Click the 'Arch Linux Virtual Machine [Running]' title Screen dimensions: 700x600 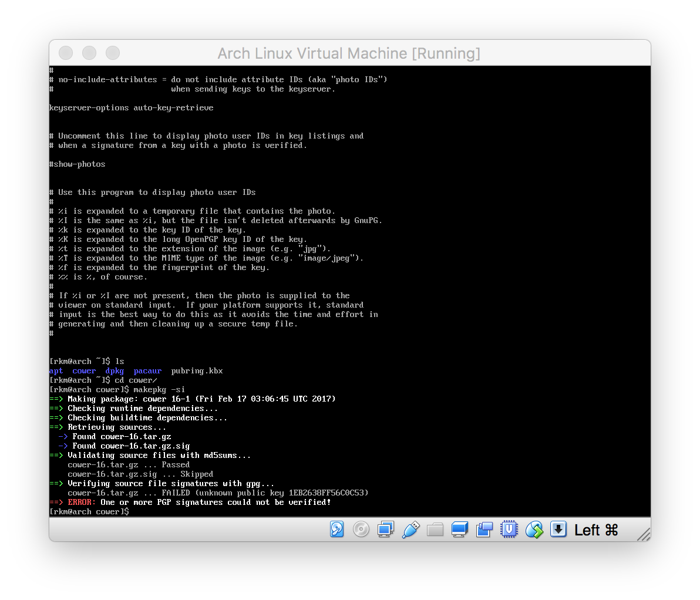(x=349, y=53)
